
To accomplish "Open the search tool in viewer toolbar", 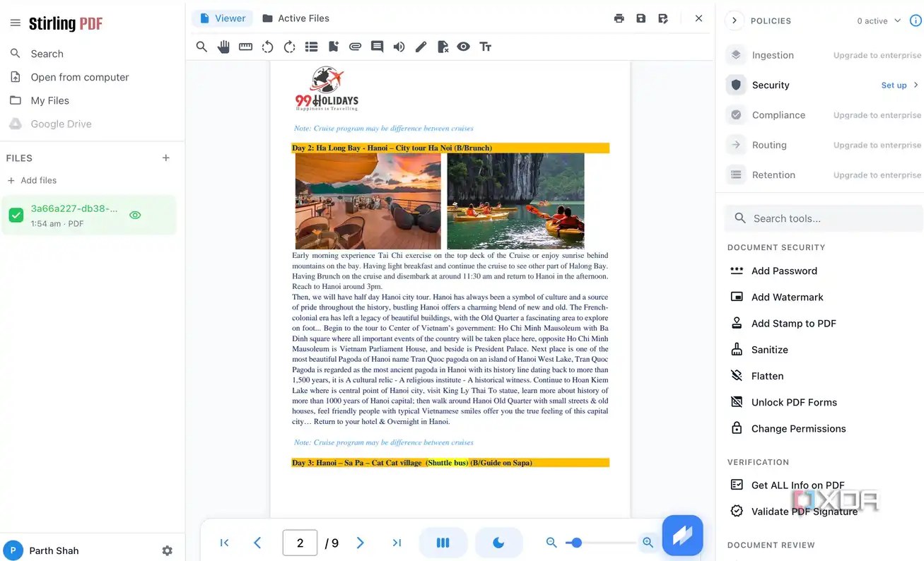I will pos(201,47).
